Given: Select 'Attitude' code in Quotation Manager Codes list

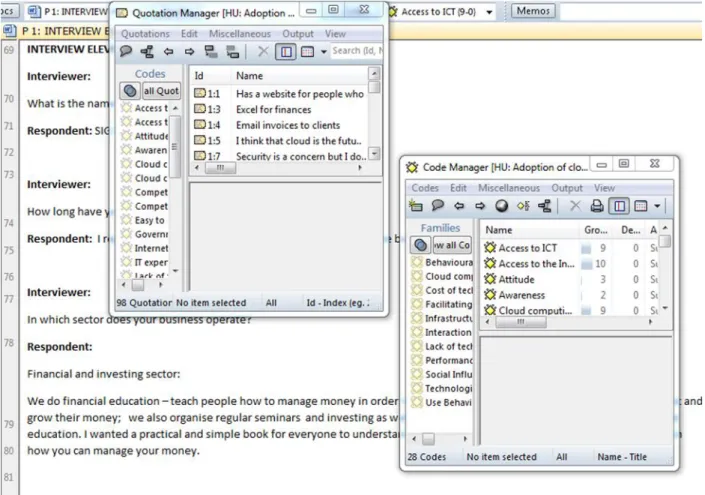Looking at the screenshot, I should pos(146,136).
